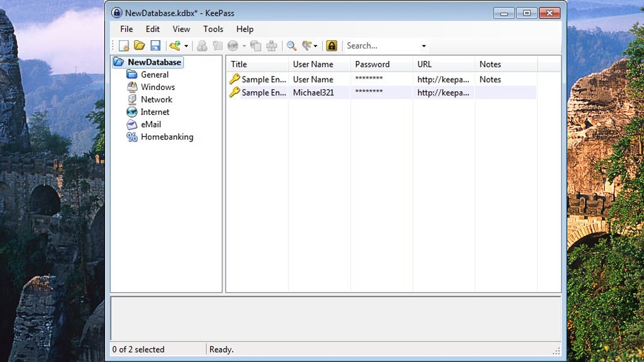Click the General folder icon
This screenshot has width=644, height=362.
point(132,74)
